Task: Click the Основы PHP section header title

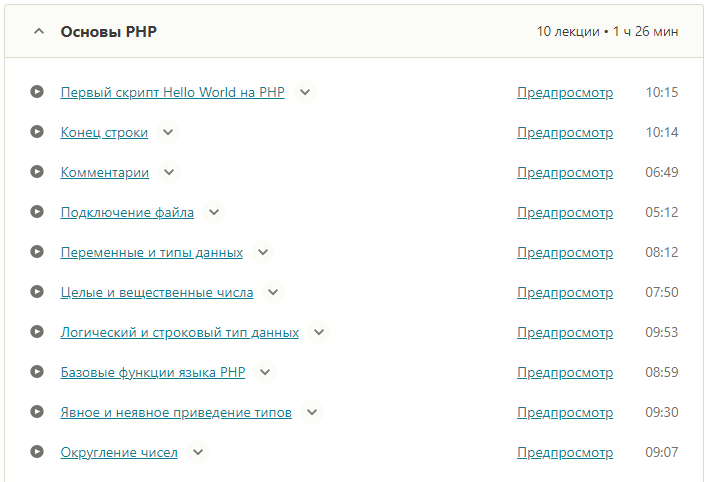Action: [108, 32]
